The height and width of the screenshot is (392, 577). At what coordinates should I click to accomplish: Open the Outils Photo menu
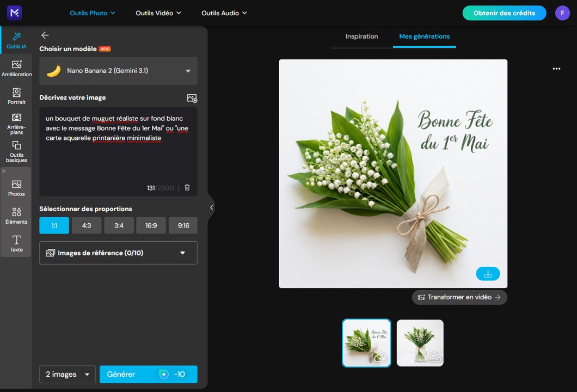coord(93,13)
